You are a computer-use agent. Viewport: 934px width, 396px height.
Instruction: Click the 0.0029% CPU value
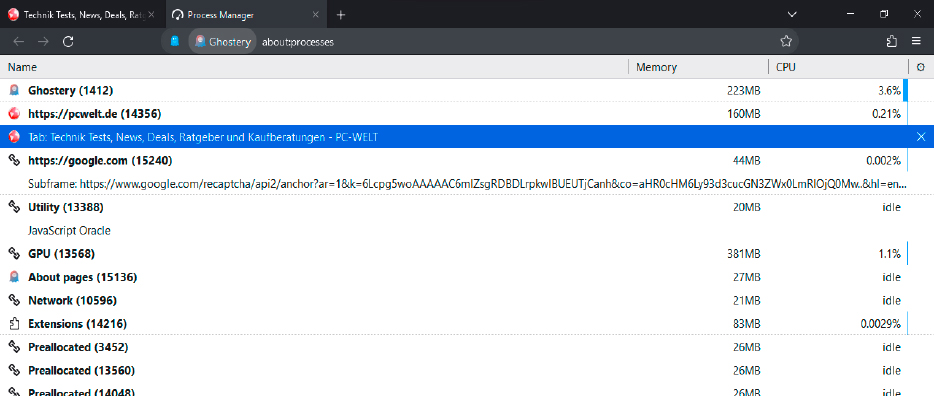880,324
